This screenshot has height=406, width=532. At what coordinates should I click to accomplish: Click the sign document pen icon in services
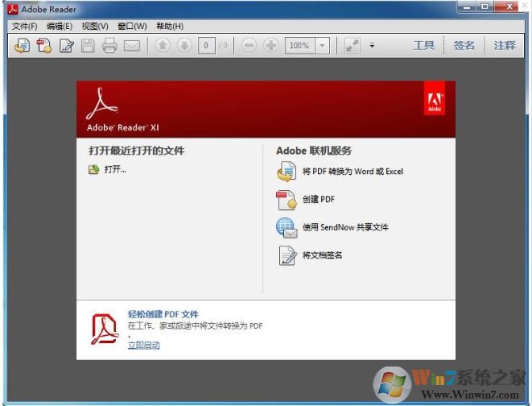(287, 255)
